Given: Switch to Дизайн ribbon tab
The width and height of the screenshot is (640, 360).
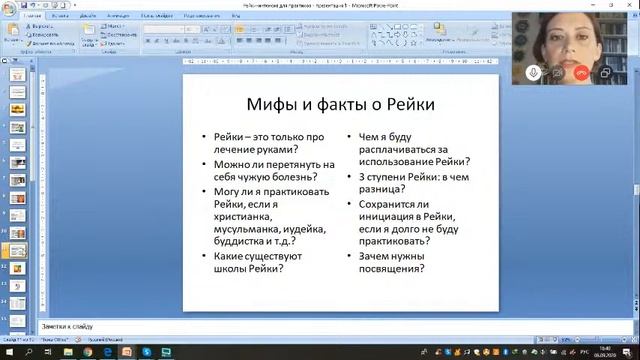Looking at the screenshot, I should 88,16.
